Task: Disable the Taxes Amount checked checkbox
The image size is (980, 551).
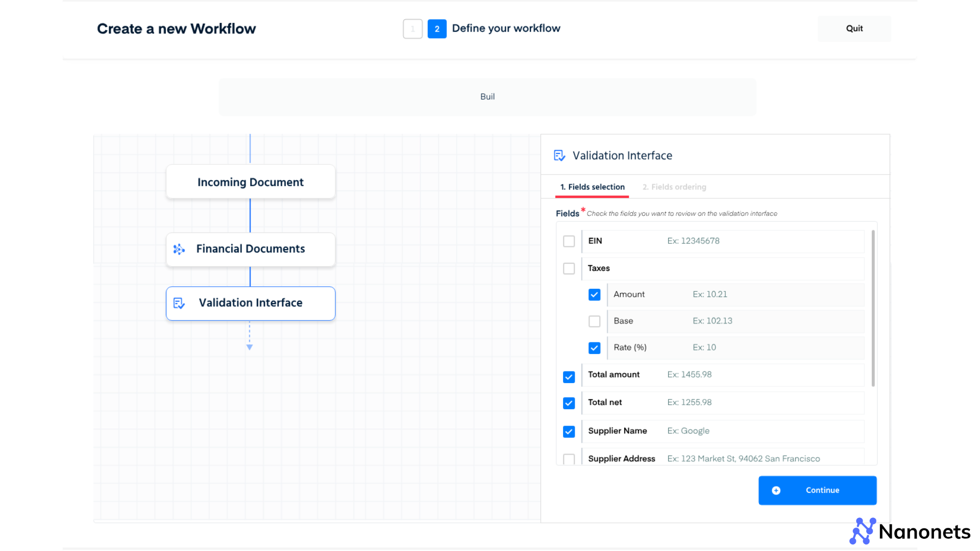Action: [594, 294]
